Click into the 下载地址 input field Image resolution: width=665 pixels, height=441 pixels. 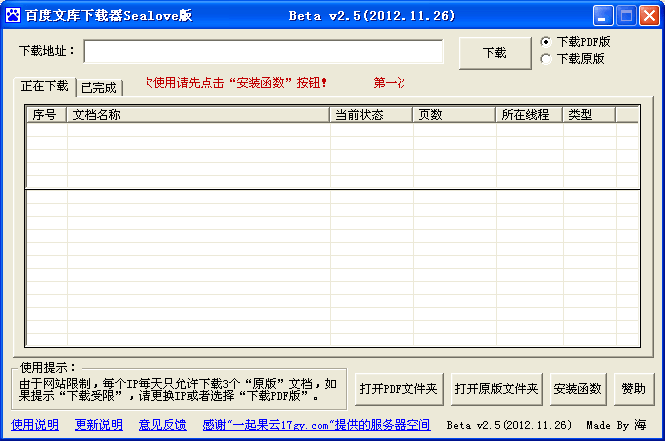[264, 51]
